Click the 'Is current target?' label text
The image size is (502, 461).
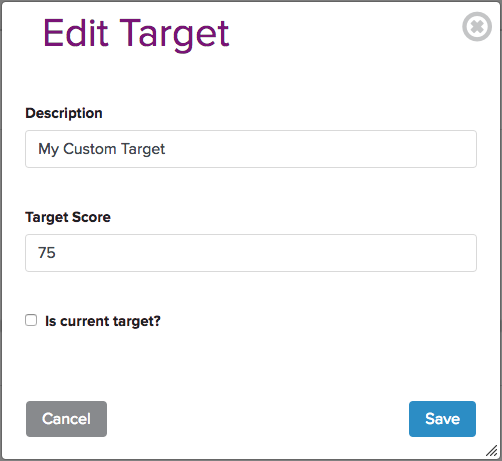pos(103,321)
